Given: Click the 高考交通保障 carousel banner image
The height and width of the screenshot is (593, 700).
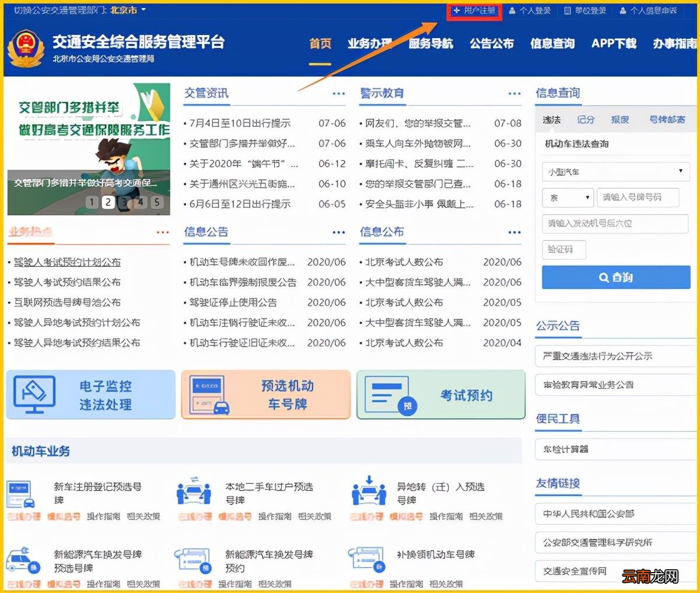Looking at the screenshot, I should (x=89, y=149).
